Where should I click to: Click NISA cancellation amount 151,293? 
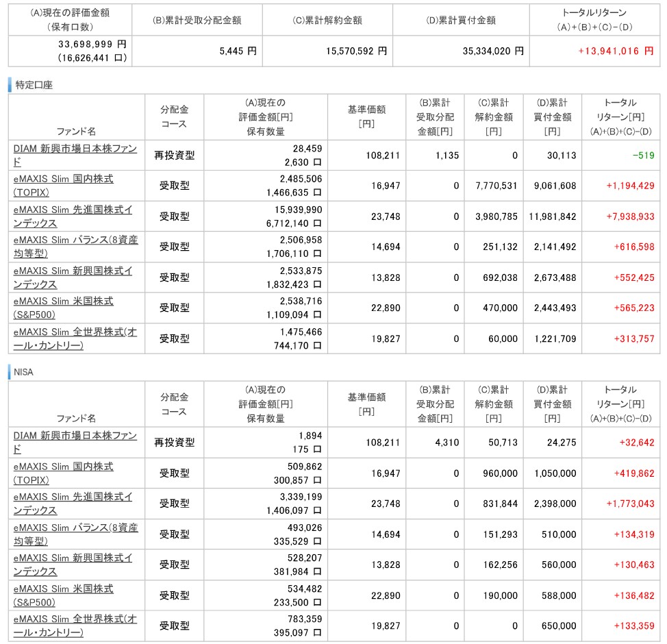(x=500, y=534)
